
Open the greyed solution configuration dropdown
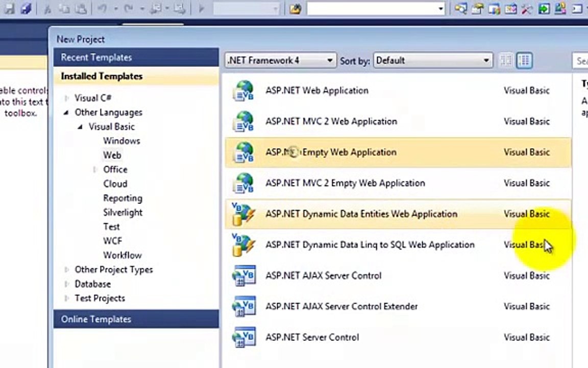247,8
